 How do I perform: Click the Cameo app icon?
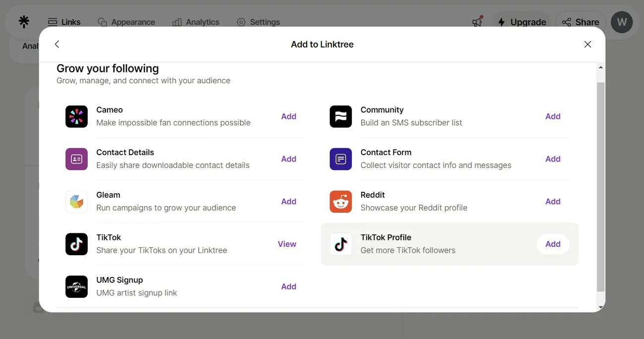click(x=76, y=116)
